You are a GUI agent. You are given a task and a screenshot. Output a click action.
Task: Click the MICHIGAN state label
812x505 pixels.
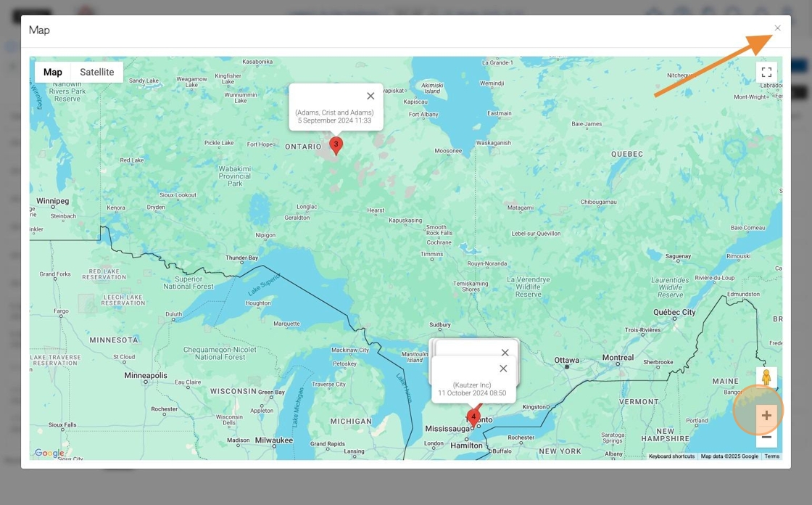[351, 421]
